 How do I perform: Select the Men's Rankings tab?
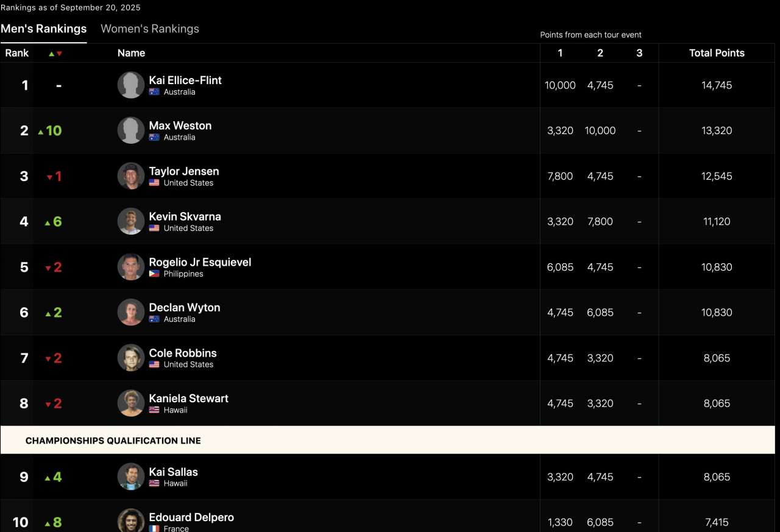(x=44, y=29)
